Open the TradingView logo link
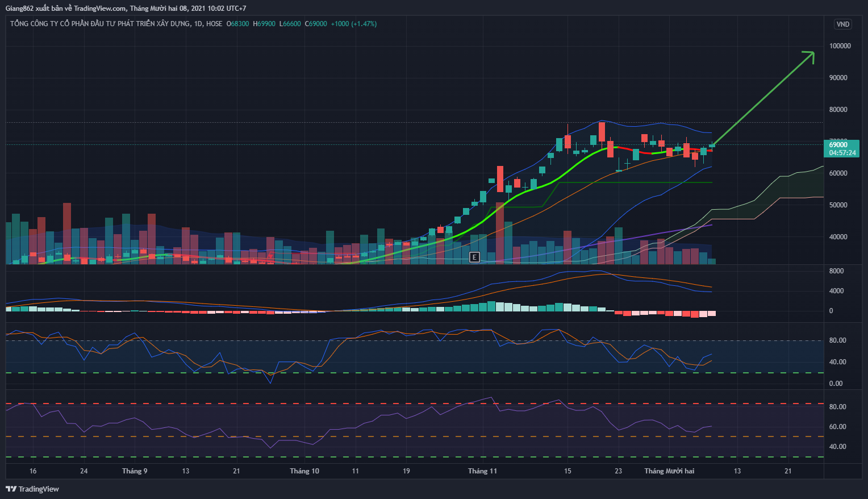Viewport: 868px width, 499px height. pyautogui.click(x=32, y=489)
